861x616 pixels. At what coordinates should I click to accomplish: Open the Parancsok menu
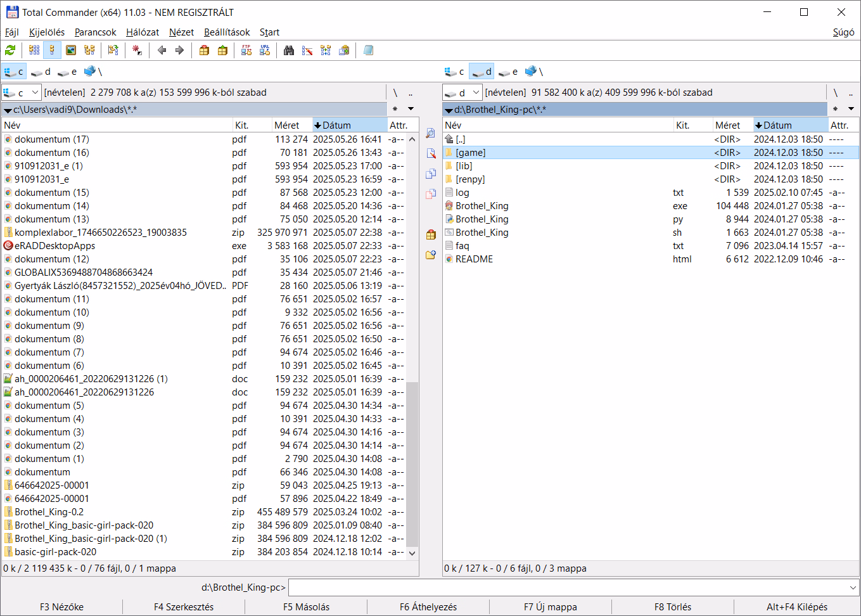(95, 32)
